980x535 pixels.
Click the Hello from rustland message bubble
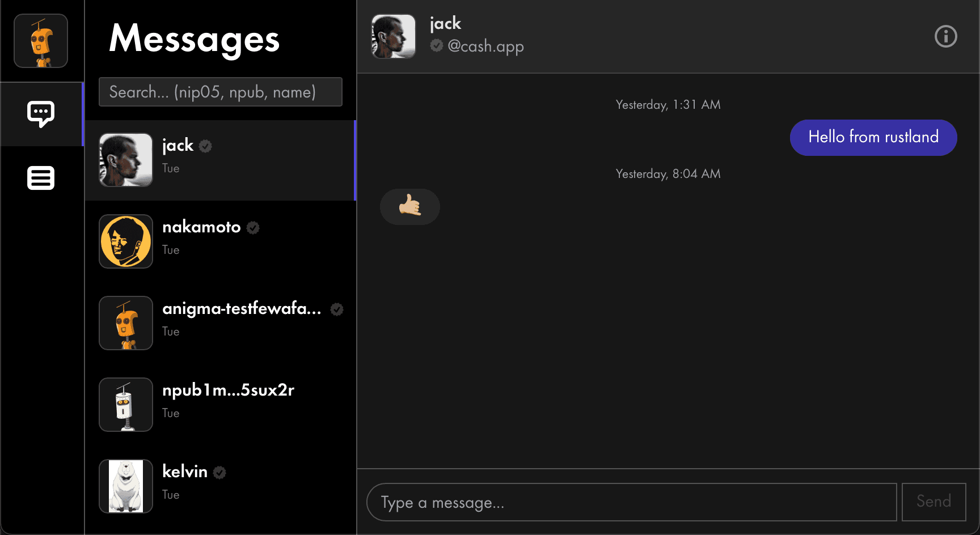(873, 137)
